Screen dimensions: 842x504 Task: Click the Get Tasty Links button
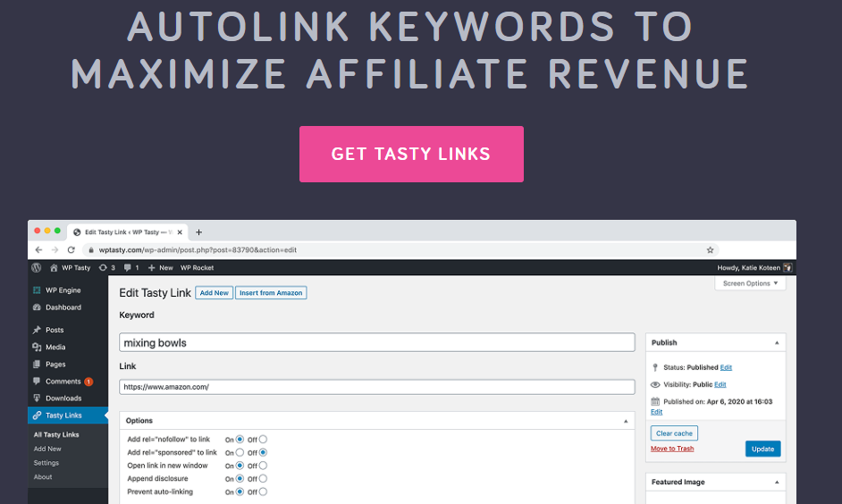coord(411,154)
